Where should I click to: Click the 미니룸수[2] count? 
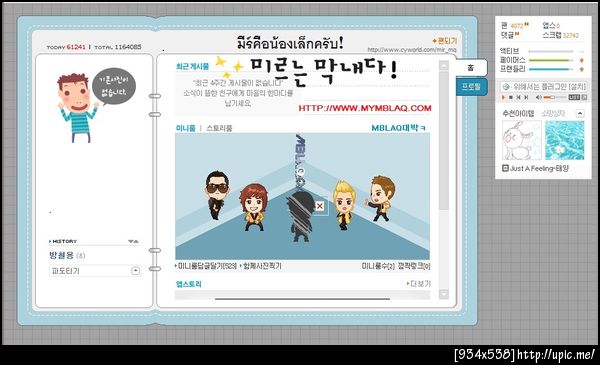tap(378, 266)
